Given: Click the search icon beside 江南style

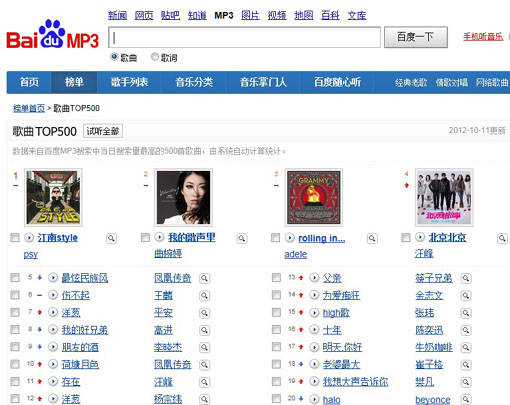Looking at the screenshot, I should click(111, 238).
